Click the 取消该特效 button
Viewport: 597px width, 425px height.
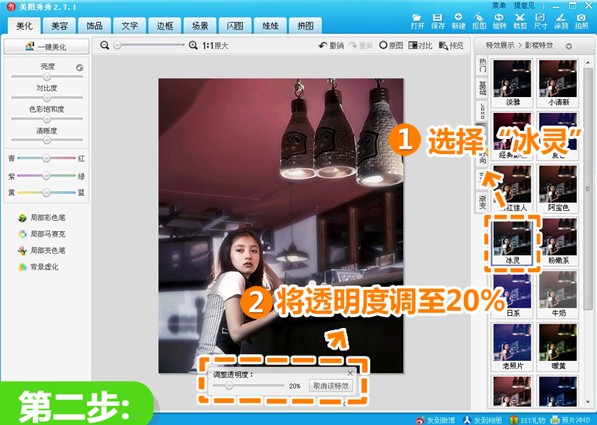coord(330,386)
